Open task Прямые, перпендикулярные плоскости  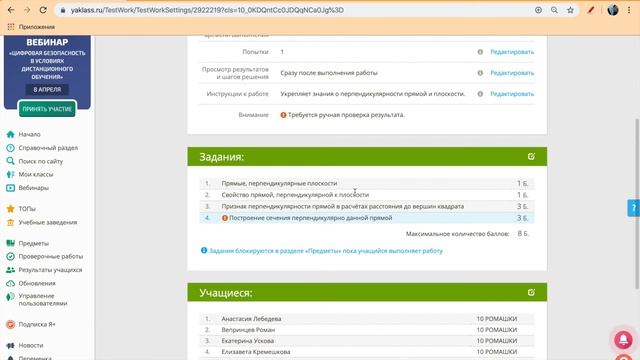pyautogui.click(x=280, y=183)
